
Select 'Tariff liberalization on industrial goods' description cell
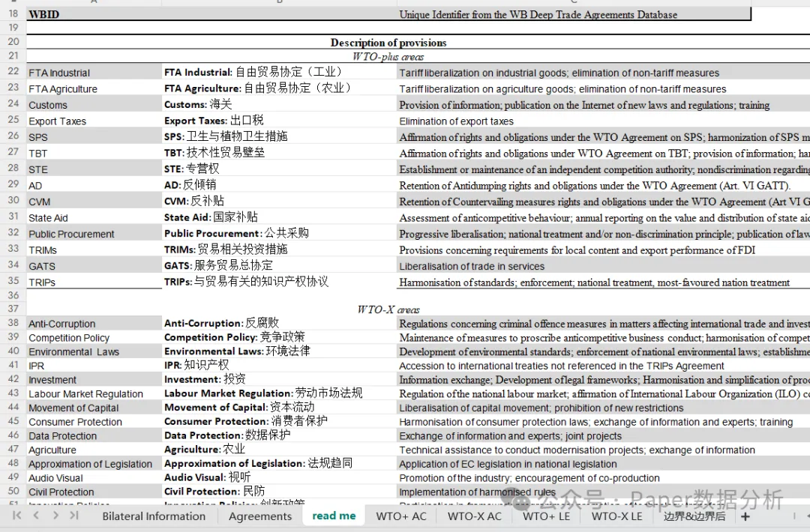click(x=603, y=72)
